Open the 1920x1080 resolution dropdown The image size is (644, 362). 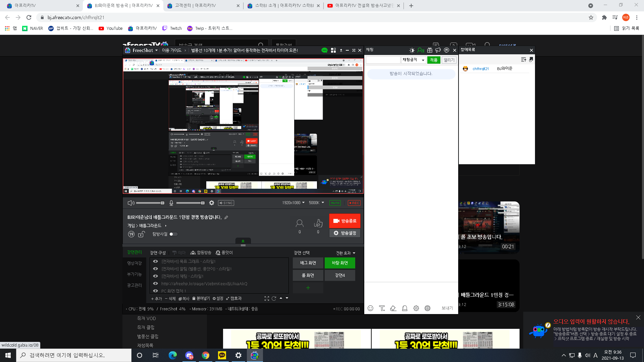[293, 203]
